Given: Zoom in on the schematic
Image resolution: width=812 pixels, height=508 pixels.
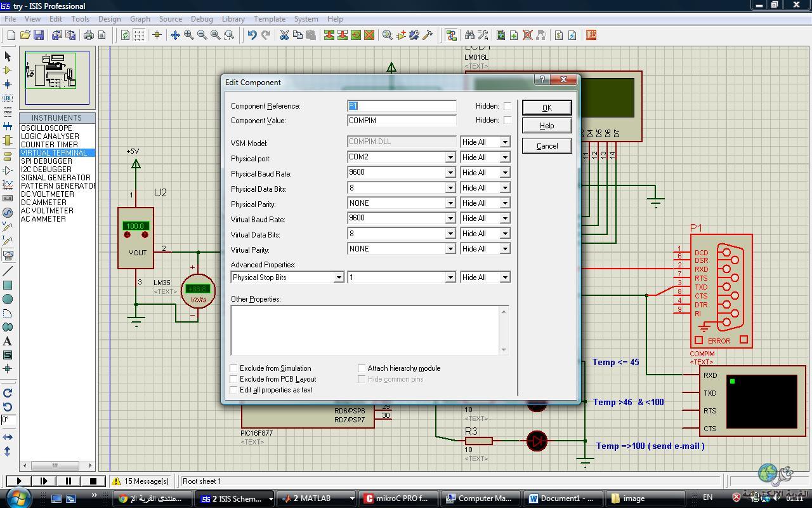Looking at the screenshot, I should (x=188, y=36).
